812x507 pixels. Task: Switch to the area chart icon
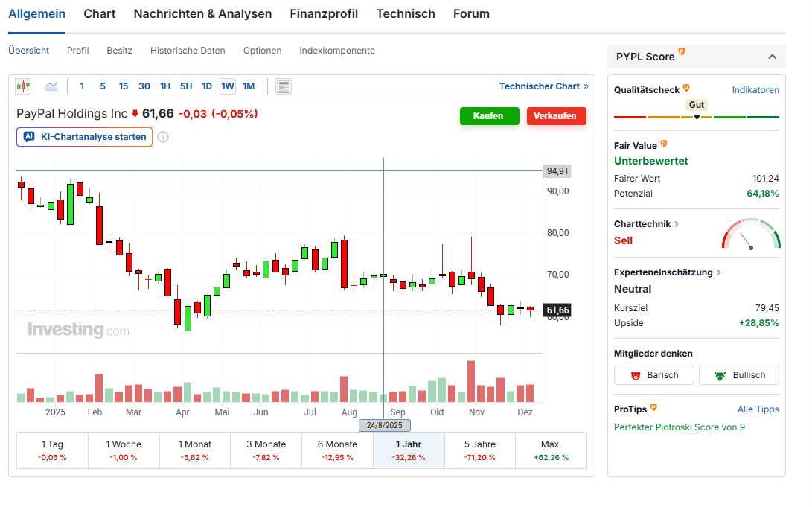point(51,86)
